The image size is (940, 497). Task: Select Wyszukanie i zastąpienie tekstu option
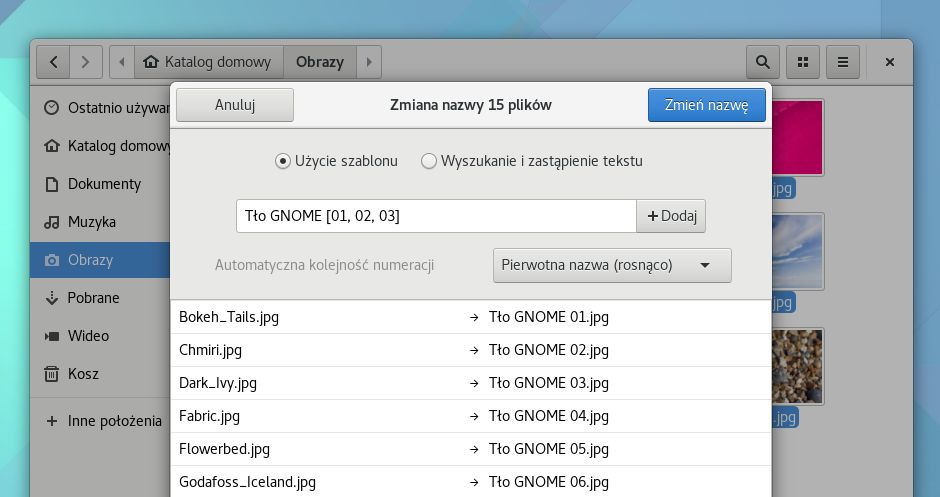tap(429, 161)
